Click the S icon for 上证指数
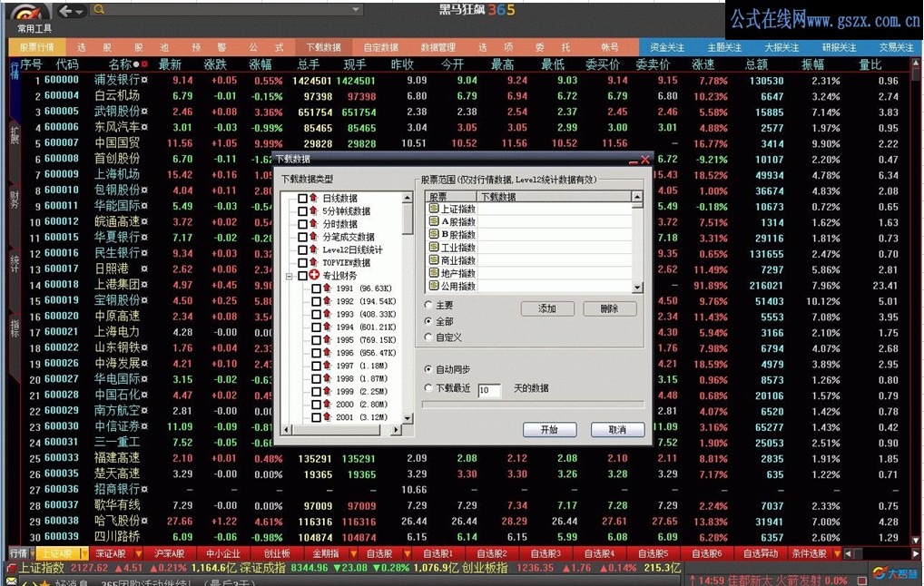This screenshot has height=586, width=924. [434, 209]
